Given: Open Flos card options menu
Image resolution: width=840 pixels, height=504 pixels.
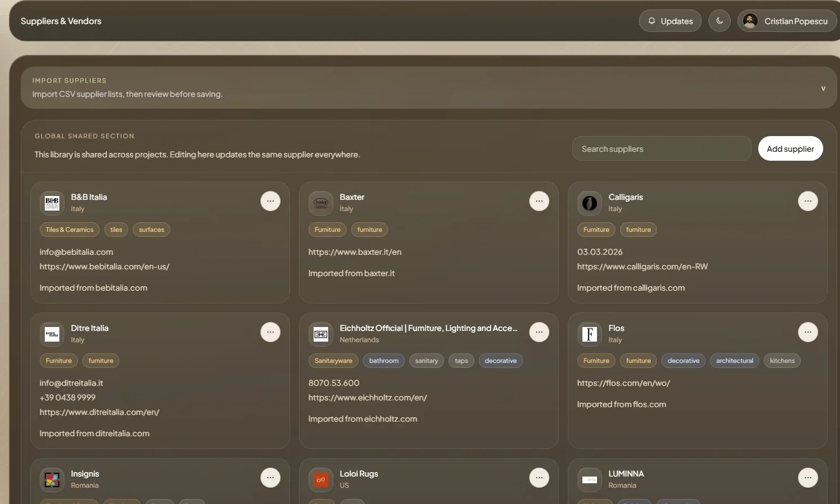Looking at the screenshot, I should point(808,332).
